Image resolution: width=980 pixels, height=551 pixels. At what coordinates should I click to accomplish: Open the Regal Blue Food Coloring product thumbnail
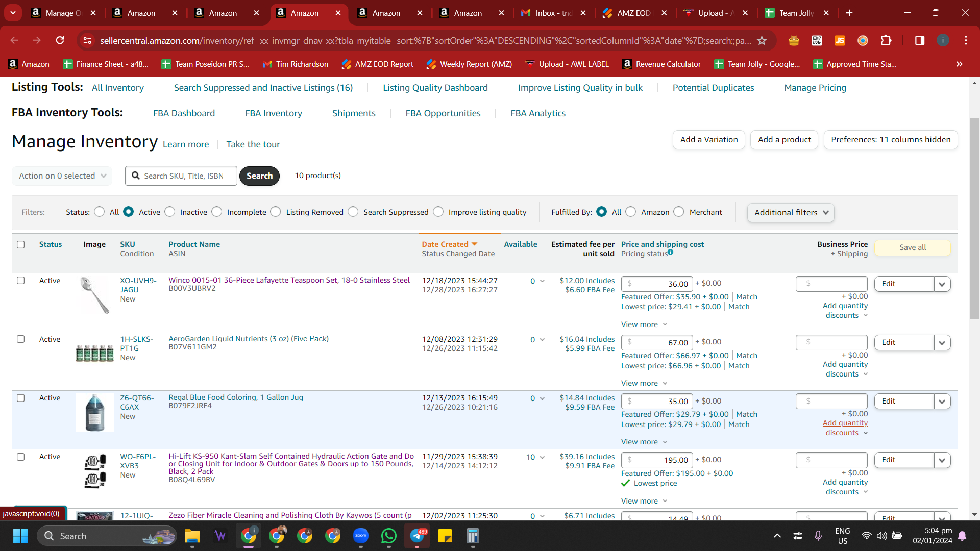[94, 413]
